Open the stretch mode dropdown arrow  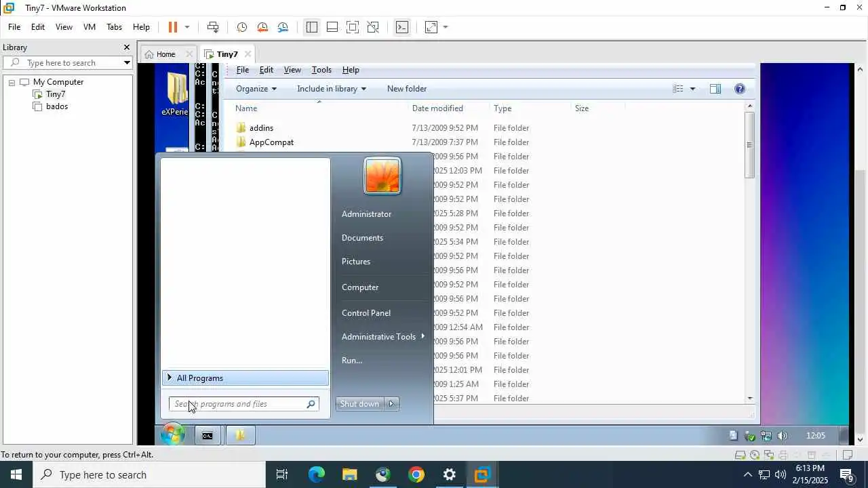(x=446, y=27)
